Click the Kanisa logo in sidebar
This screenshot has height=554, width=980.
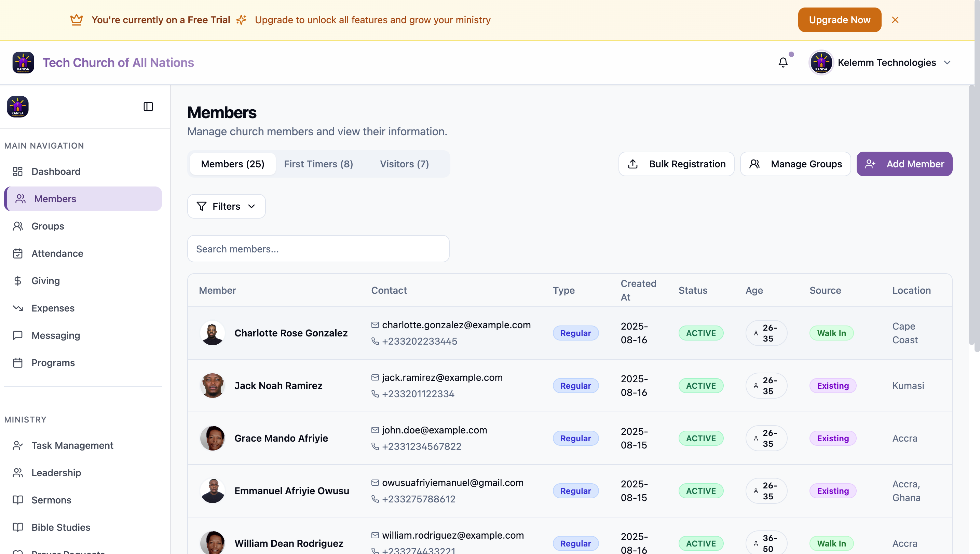[x=18, y=107]
